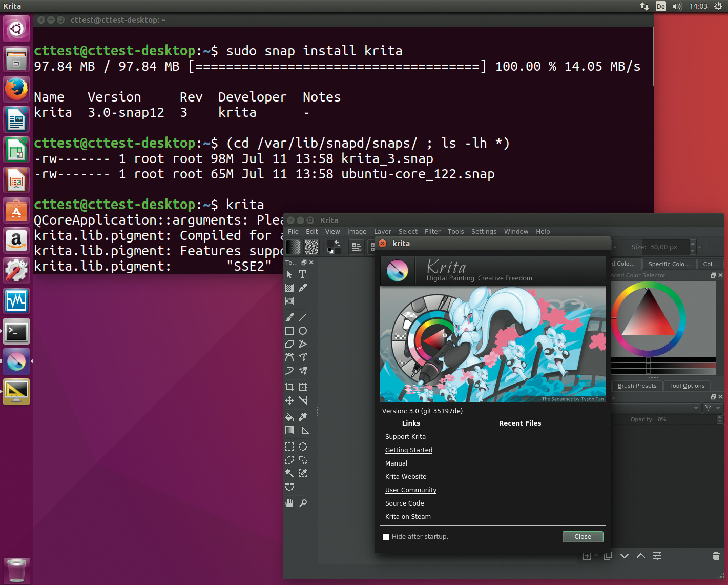
Task: Open the Support Krita link
Action: tap(405, 437)
